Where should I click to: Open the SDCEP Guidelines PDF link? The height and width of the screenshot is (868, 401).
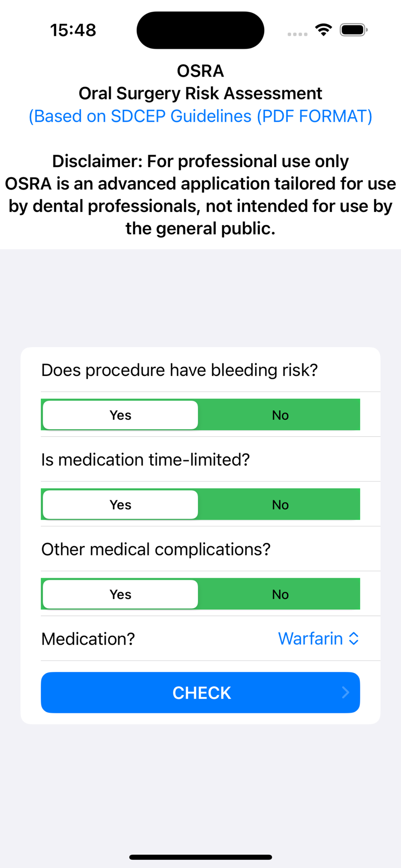[x=200, y=116]
